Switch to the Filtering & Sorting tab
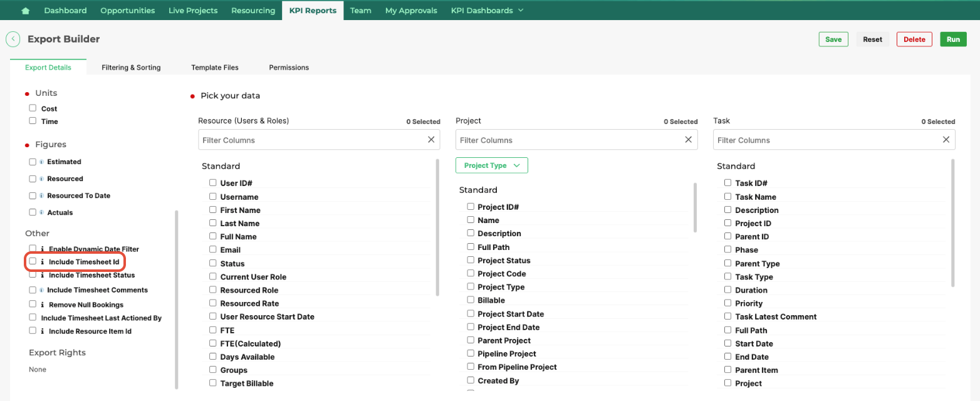The width and height of the screenshot is (980, 401). tap(131, 68)
